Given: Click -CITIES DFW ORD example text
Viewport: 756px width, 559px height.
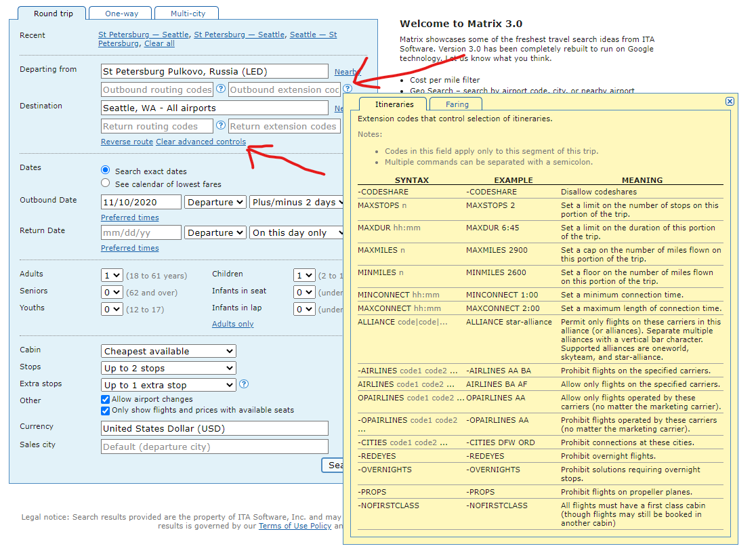Looking at the screenshot, I should 501,442.
